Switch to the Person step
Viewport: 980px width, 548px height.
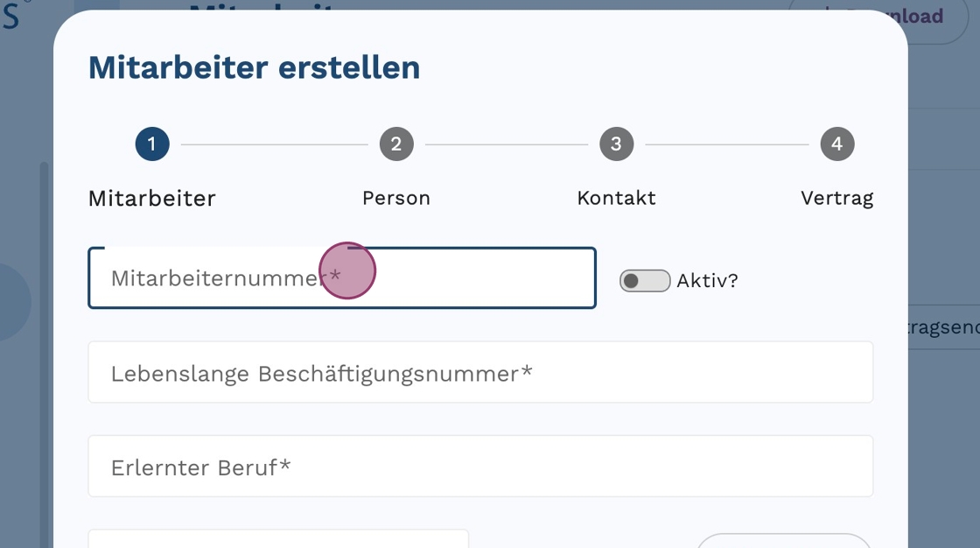(396, 199)
